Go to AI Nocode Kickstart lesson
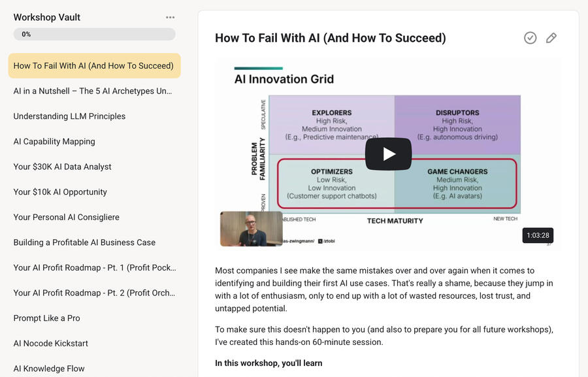 [x=50, y=343]
